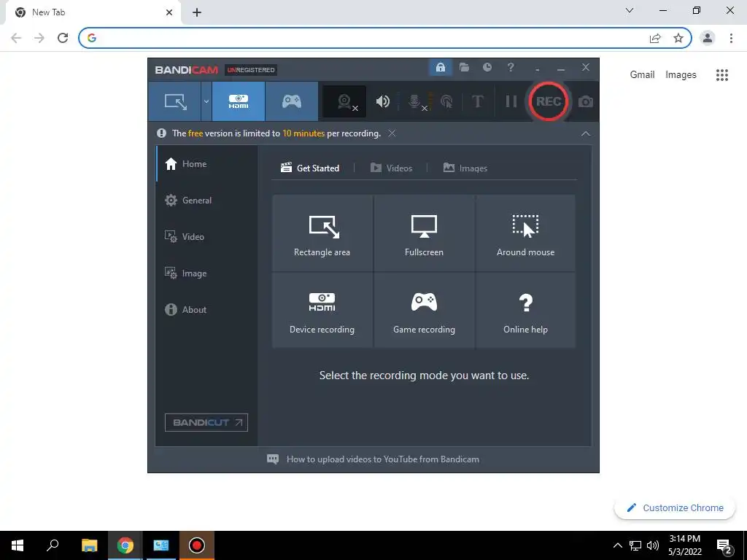The width and height of the screenshot is (747, 560).
Task: Choose the Fullscreen recording tile
Action: point(424,233)
